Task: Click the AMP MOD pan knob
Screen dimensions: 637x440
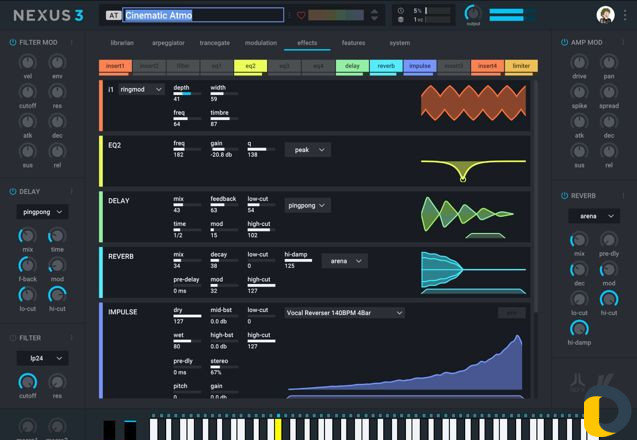Action: coord(609,62)
